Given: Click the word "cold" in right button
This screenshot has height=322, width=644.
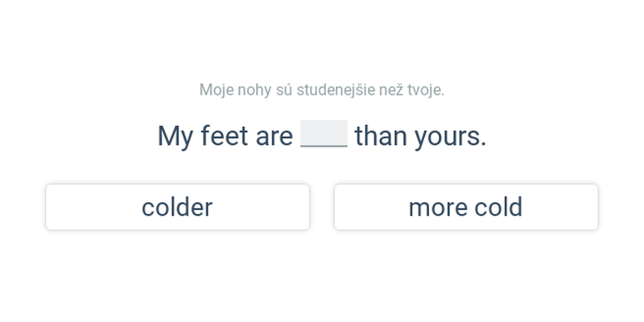Looking at the screenshot, I should (497, 207).
